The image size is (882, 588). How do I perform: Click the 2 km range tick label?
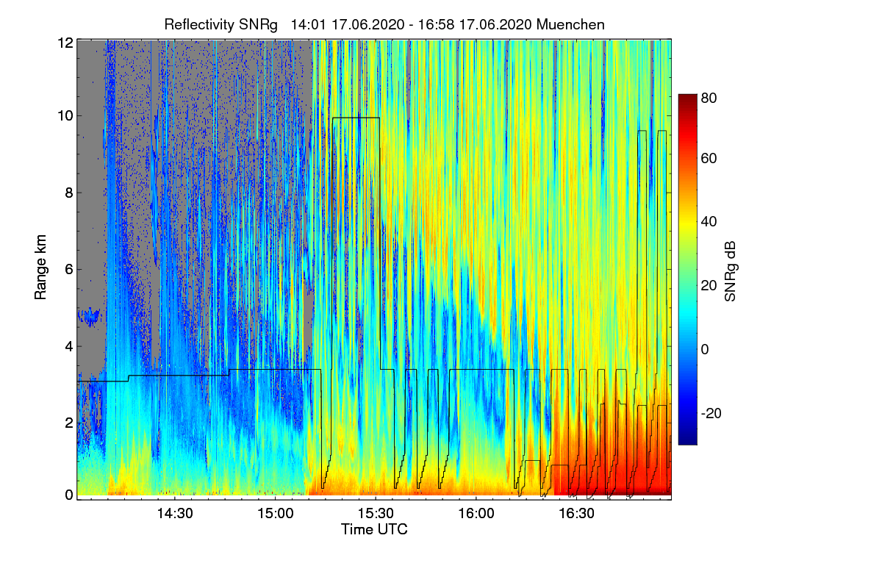pyautogui.click(x=69, y=423)
